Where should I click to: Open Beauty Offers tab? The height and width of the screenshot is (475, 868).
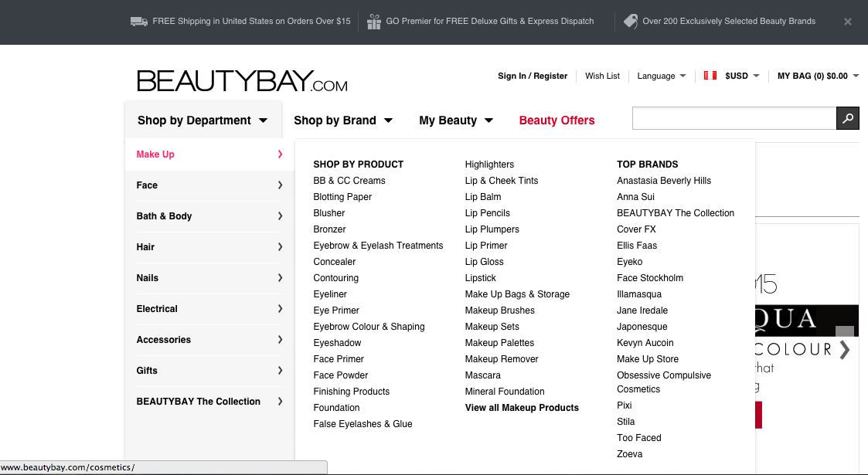[557, 120]
